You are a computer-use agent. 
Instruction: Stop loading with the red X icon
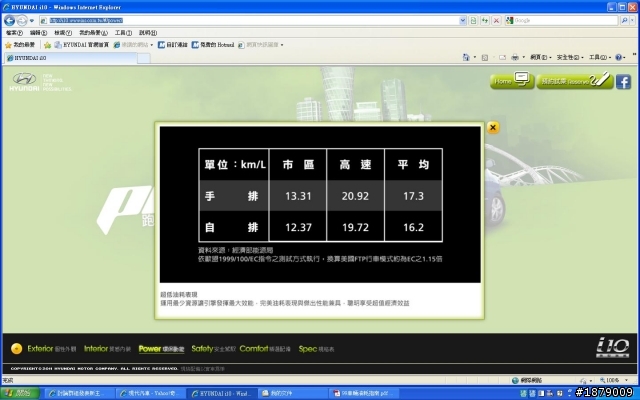click(x=496, y=20)
